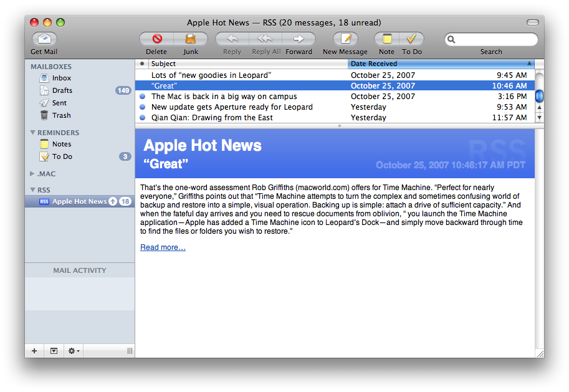Collapse the Reminders section

pos(32,133)
